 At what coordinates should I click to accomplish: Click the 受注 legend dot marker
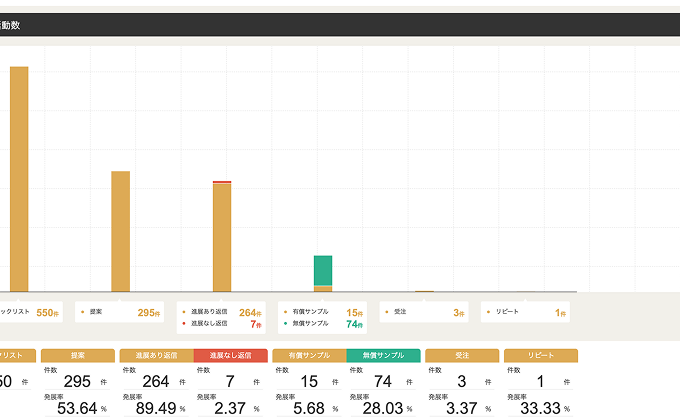point(387,312)
